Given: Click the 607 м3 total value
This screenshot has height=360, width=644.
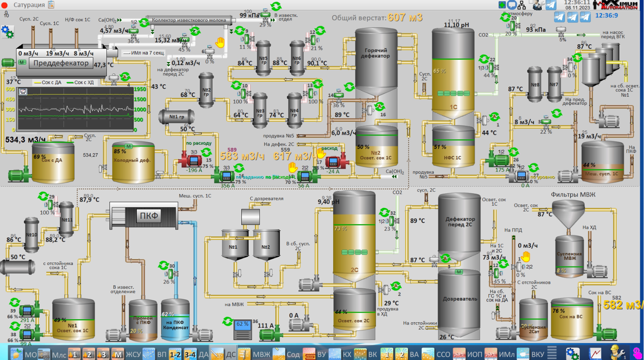Looking at the screenshot, I should [405, 17].
